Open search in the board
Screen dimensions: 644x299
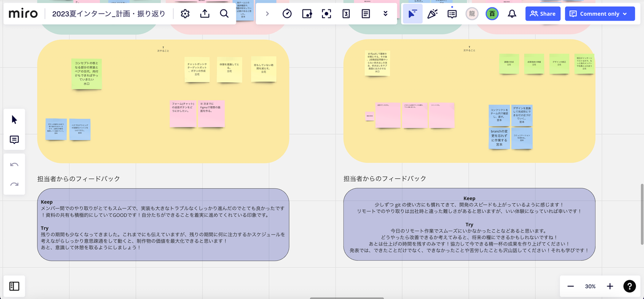(225, 14)
